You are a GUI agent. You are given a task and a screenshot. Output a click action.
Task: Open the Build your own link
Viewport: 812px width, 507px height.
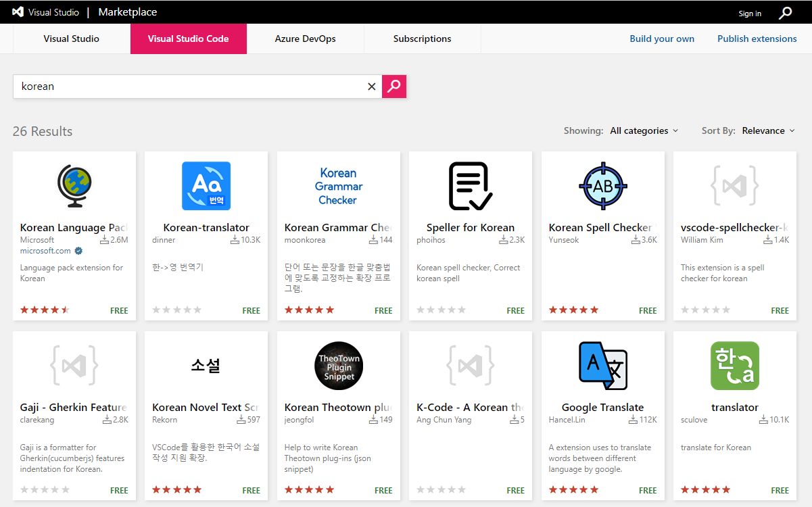pos(662,39)
